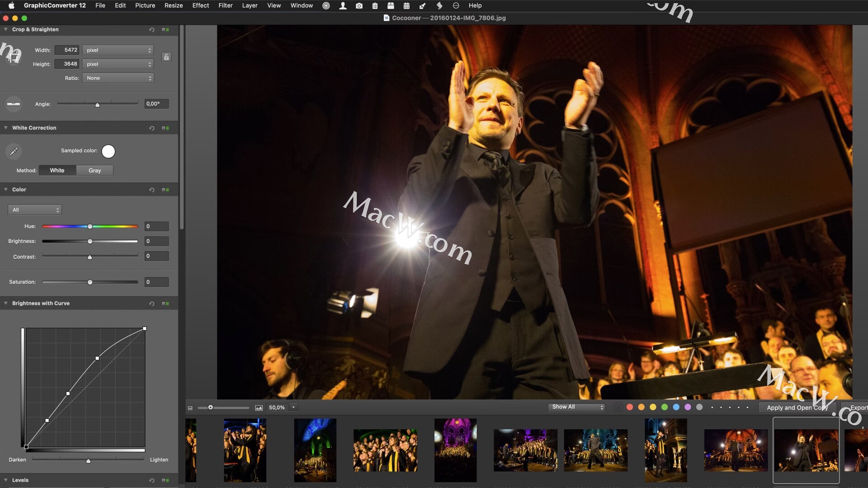Open the Effect menu
This screenshot has width=868, height=488.
pos(200,5)
